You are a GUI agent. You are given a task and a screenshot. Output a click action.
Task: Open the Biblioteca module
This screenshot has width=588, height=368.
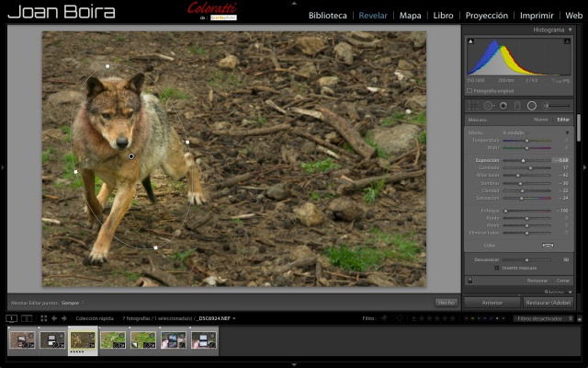click(x=327, y=16)
